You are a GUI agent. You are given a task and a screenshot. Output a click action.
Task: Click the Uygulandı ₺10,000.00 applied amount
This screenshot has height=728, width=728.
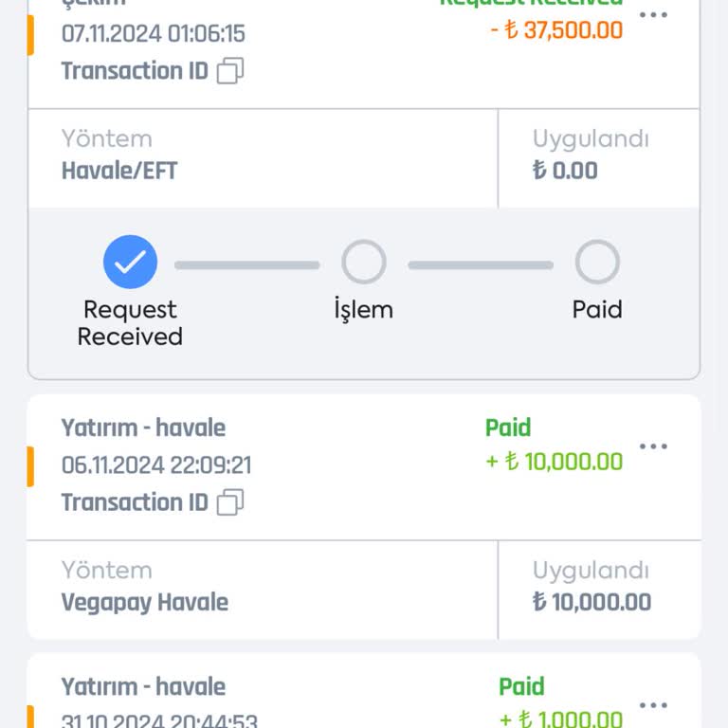[591, 602]
